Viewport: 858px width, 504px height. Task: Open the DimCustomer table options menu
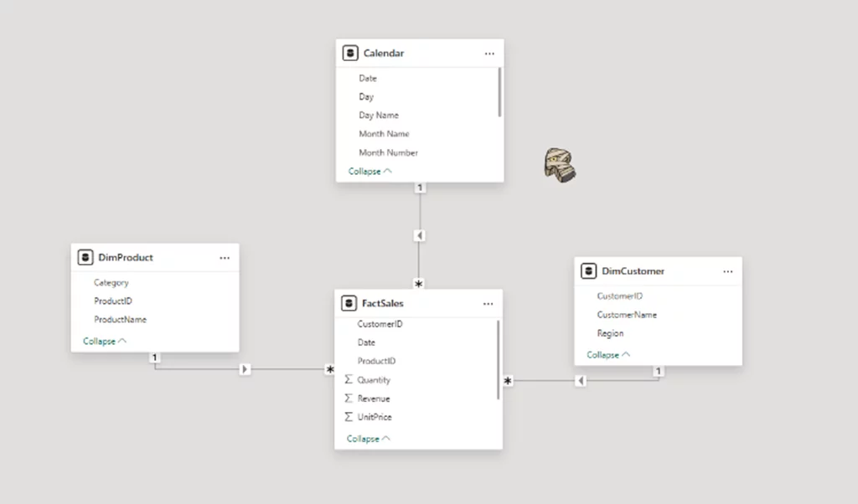(x=728, y=270)
